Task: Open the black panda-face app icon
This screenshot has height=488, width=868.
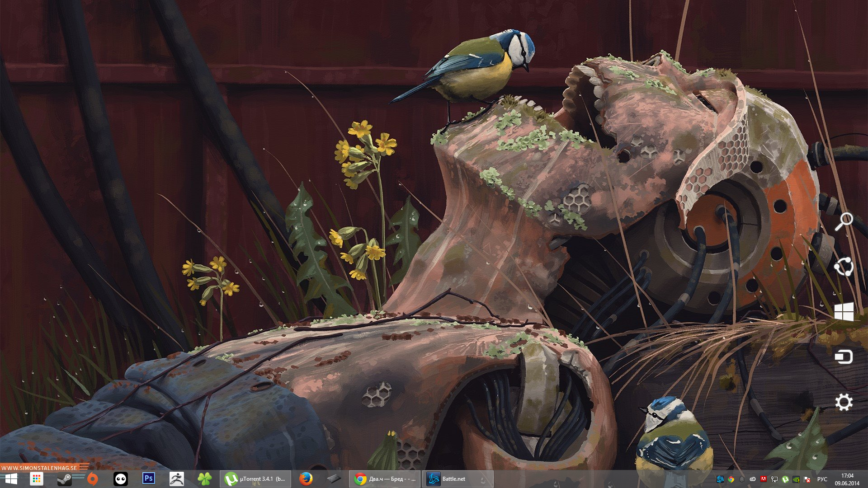Action: tap(121, 479)
